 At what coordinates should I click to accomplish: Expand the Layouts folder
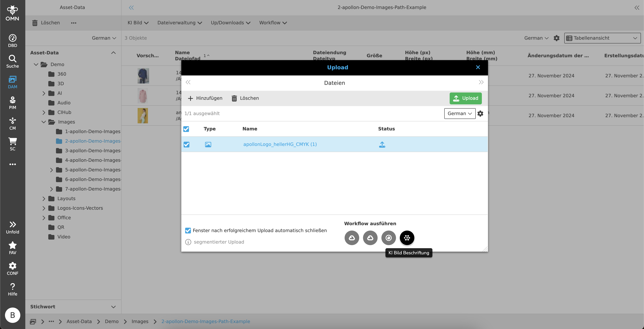coord(44,199)
